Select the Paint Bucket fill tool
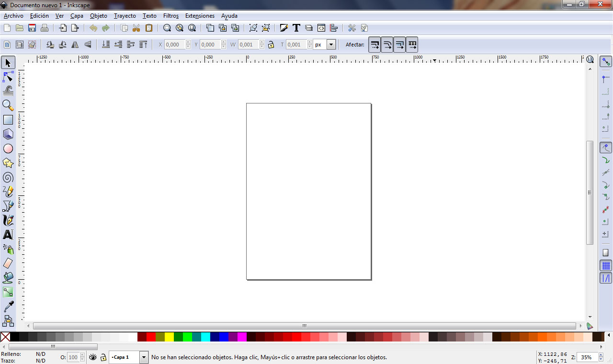This screenshot has width=613, height=364. (x=8, y=278)
